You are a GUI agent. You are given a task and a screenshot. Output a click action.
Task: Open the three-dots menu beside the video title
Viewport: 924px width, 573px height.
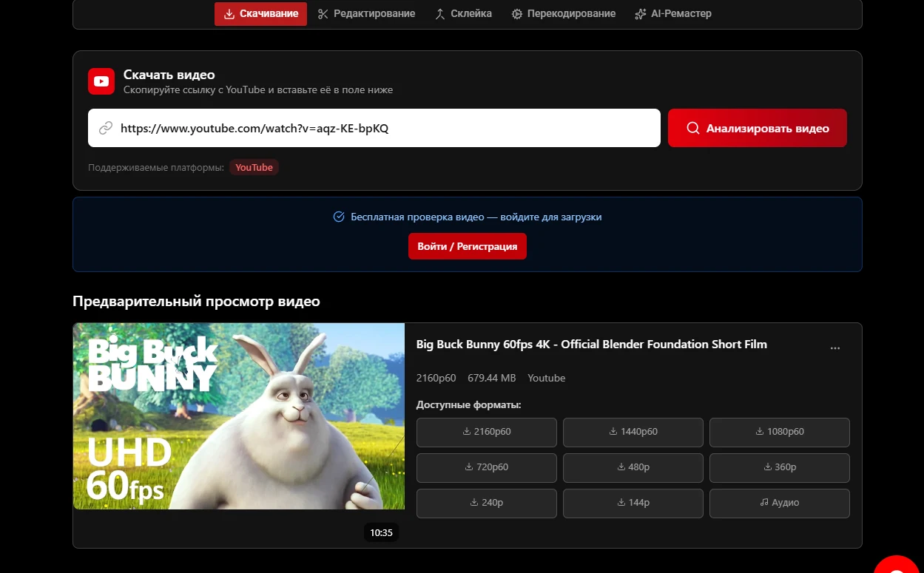tap(835, 348)
